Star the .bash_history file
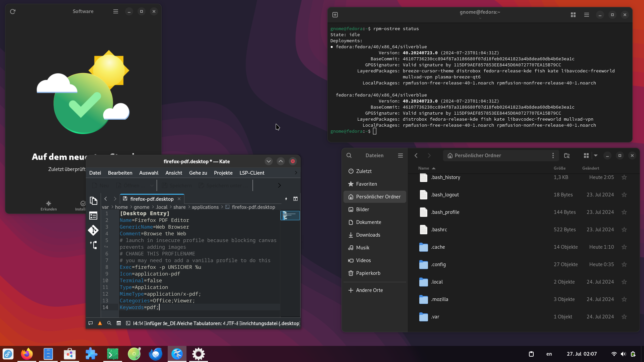The width and height of the screenshot is (644, 362). pos(624,177)
